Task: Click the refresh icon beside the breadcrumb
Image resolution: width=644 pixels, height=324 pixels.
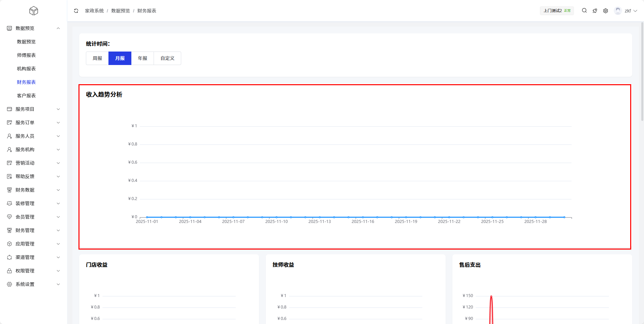Action: point(76,11)
